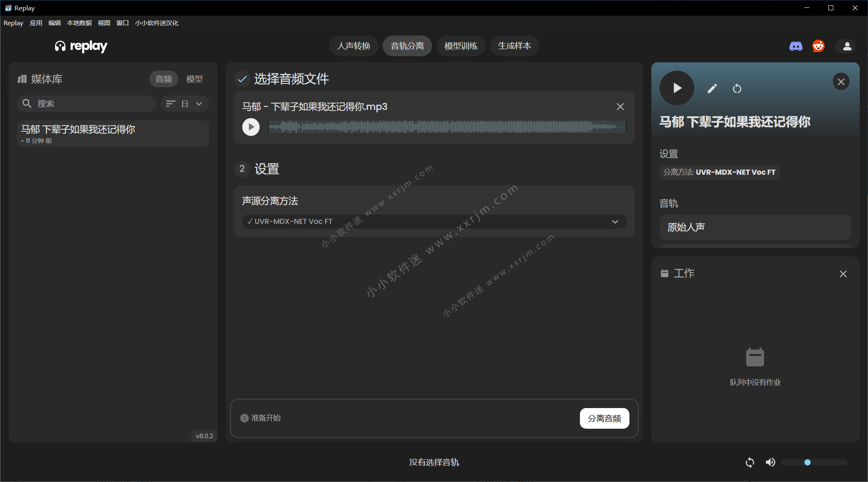The image size is (868, 482).
Task: Click the empty queue briefcase icon
Action: click(x=755, y=357)
